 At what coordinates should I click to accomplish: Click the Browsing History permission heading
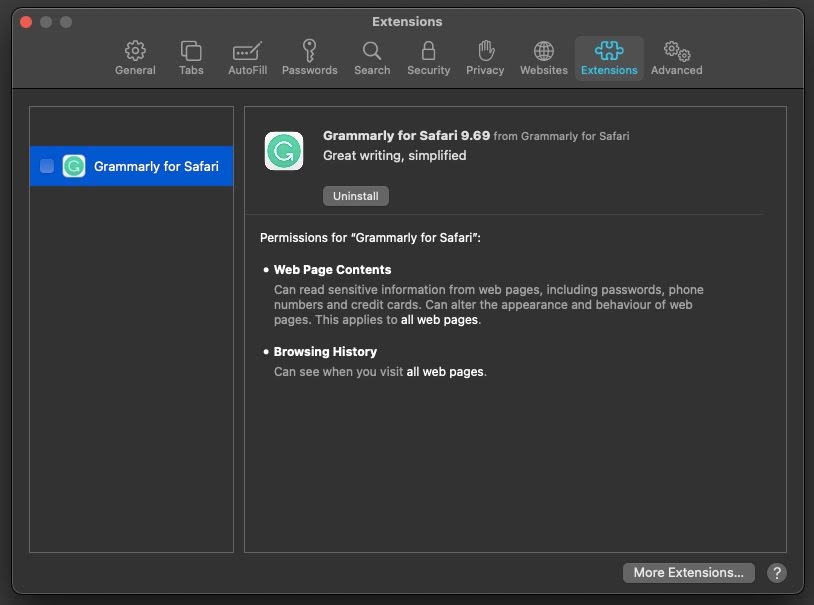point(325,352)
